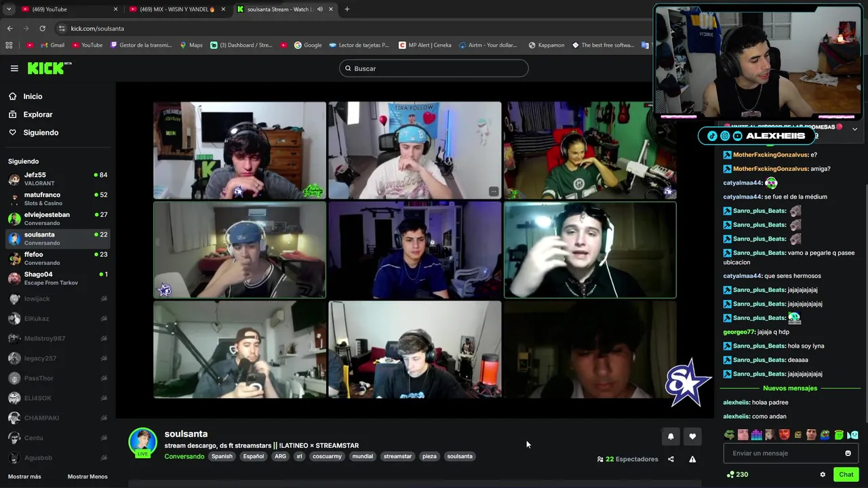This screenshot has width=868, height=488.
Task: Click the heart follow button
Action: [x=692, y=436]
